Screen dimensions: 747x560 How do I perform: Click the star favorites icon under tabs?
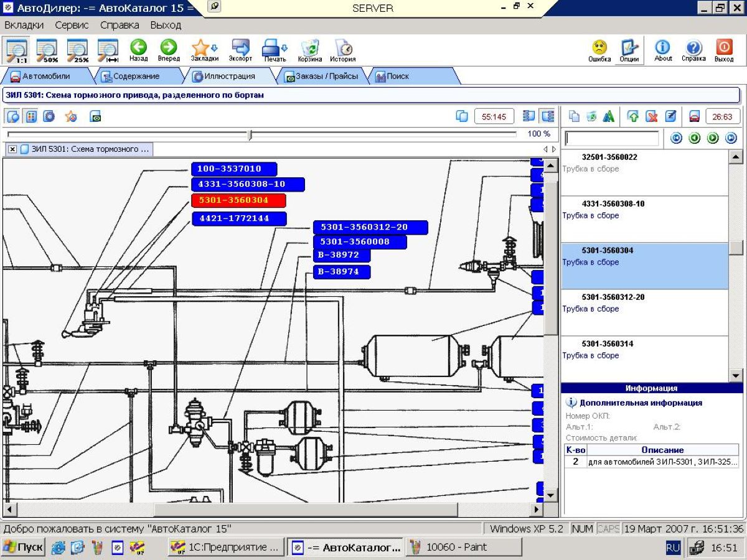coord(71,116)
